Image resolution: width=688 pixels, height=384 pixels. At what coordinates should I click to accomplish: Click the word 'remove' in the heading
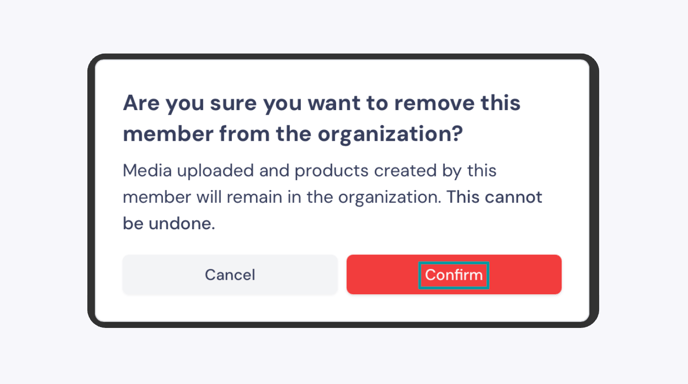tap(434, 104)
